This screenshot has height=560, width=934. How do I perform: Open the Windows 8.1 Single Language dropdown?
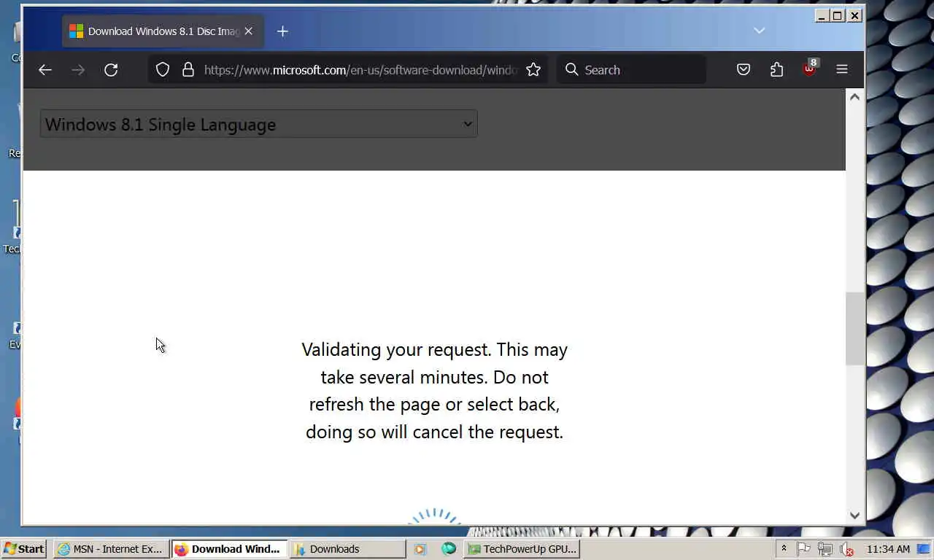pos(258,124)
